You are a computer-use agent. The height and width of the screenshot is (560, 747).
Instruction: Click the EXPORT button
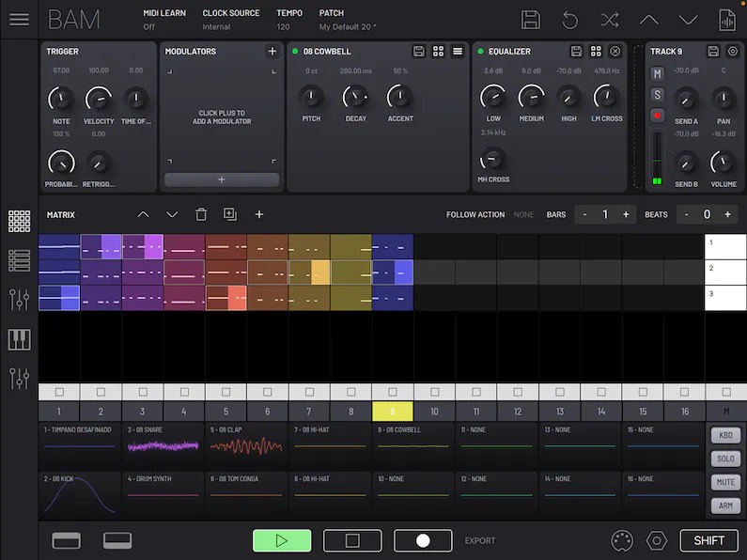click(x=480, y=541)
